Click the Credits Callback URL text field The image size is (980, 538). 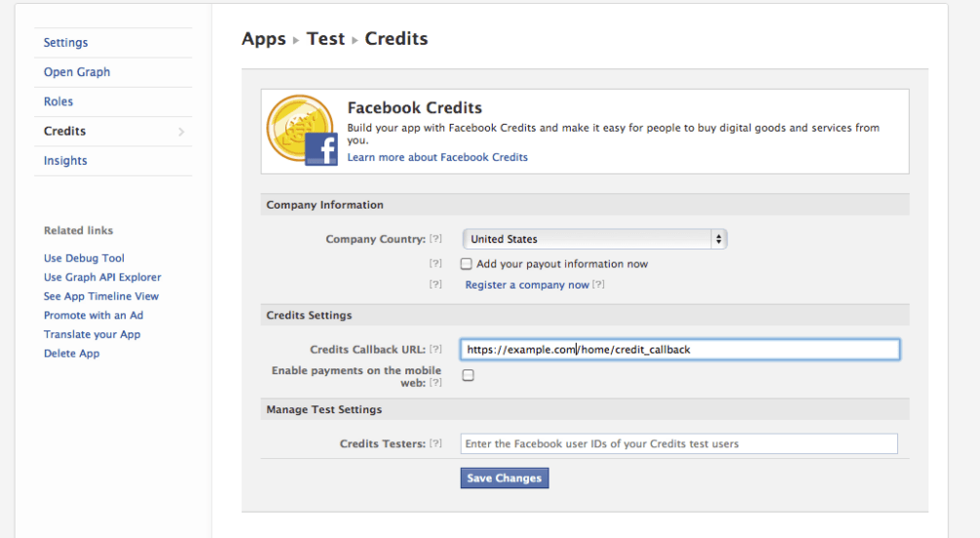[679, 349]
